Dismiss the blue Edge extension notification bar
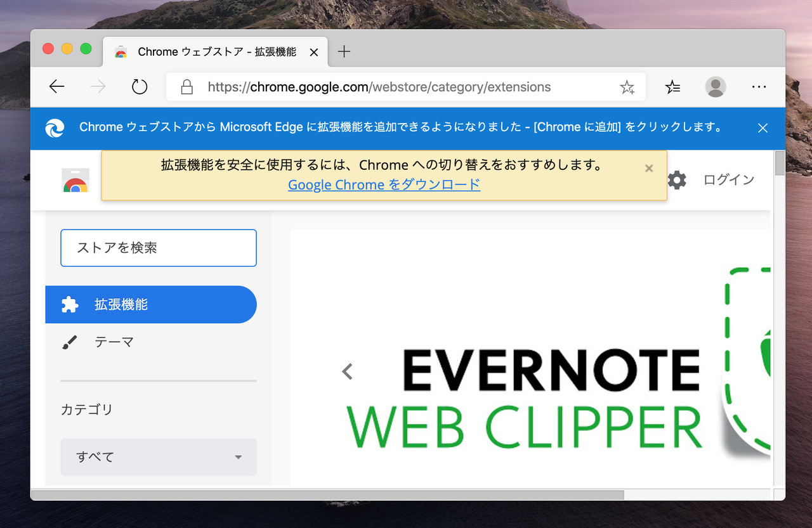 coord(763,128)
